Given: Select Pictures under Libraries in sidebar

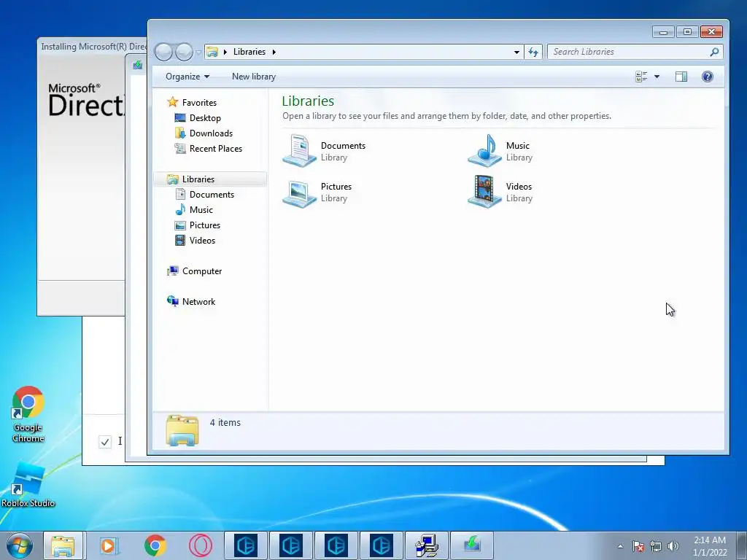Looking at the screenshot, I should [205, 225].
